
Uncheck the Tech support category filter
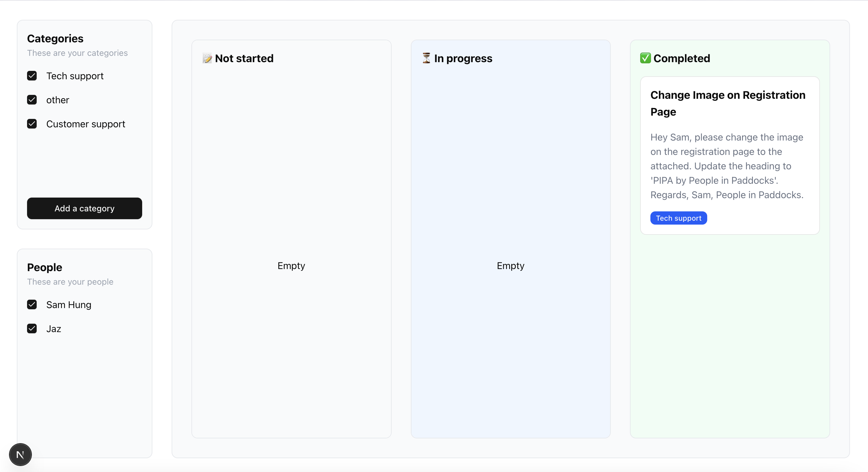click(x=32, y=76)
